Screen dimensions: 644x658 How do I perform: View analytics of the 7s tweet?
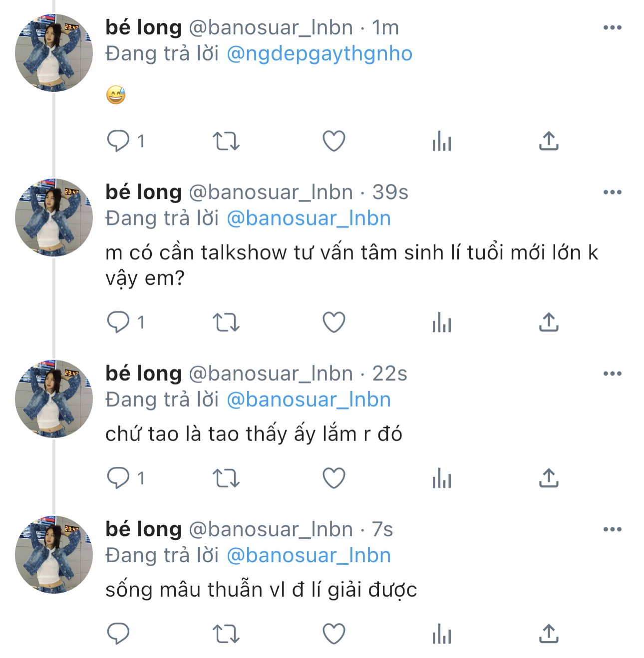(442, 634)
